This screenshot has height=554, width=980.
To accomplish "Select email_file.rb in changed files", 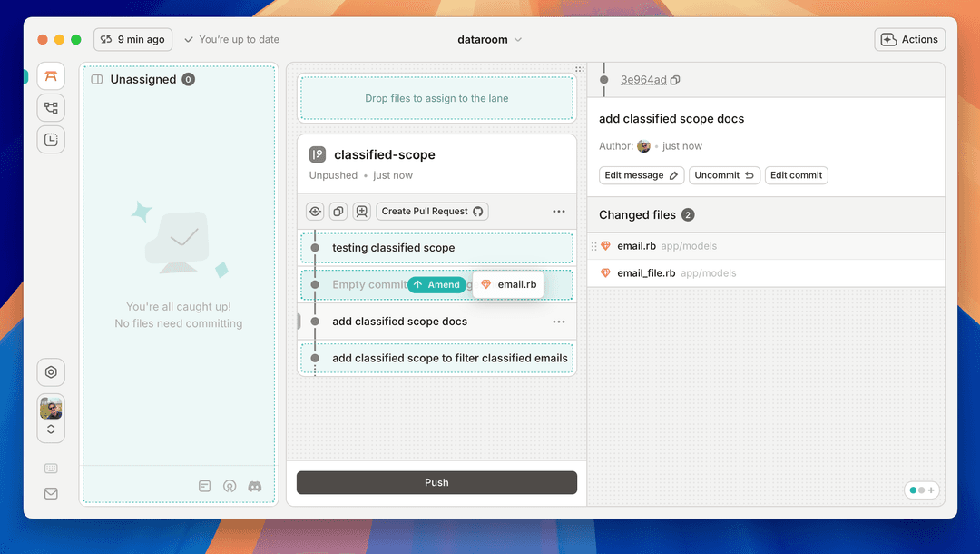I will [x=646, y=273].
